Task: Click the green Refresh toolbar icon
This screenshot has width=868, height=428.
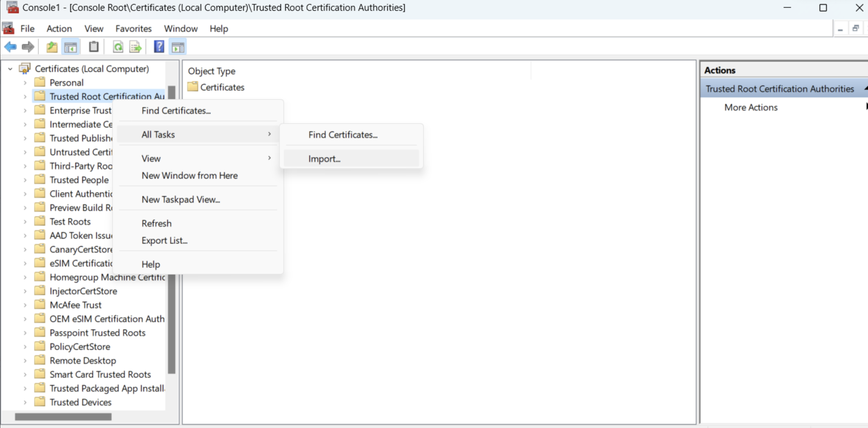Action: click(117, 47)
